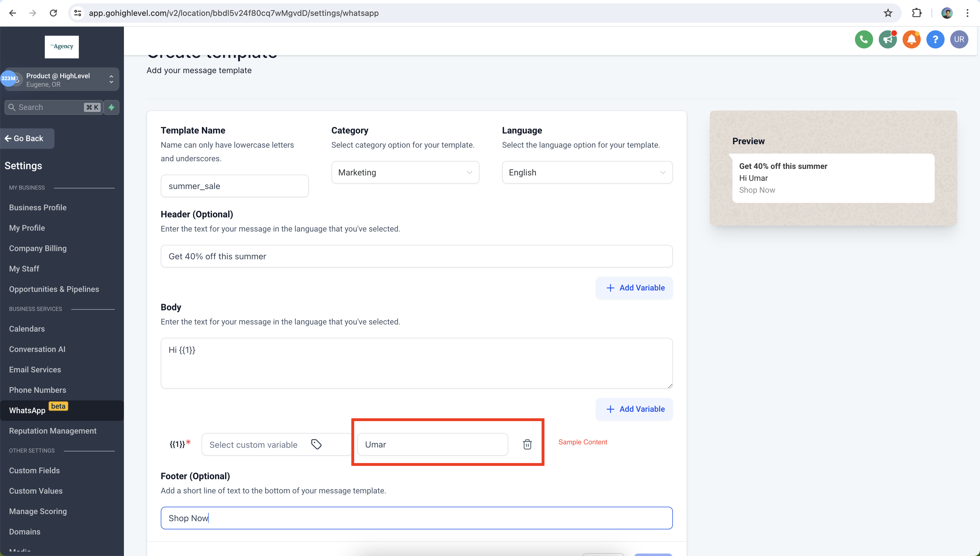Open the browser extensions puzzle icon
The height and width of the screenshot is (556, 980).
tap(916, 13)
